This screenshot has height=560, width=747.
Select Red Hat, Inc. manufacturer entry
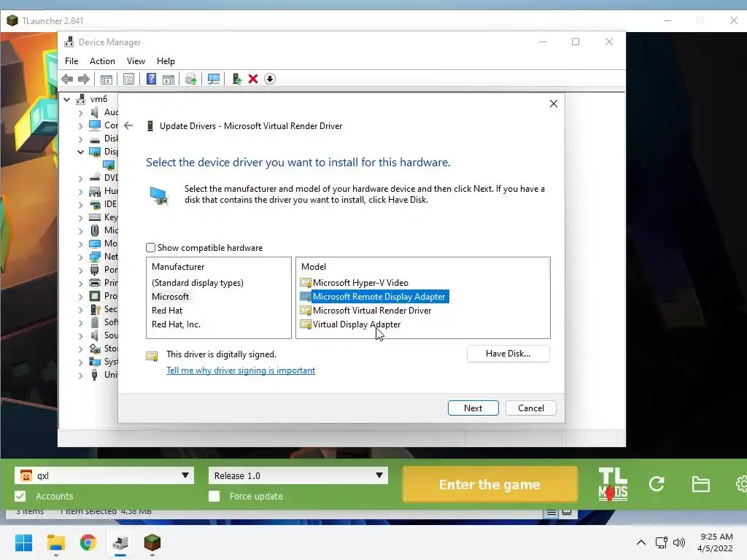pos(176,324)
